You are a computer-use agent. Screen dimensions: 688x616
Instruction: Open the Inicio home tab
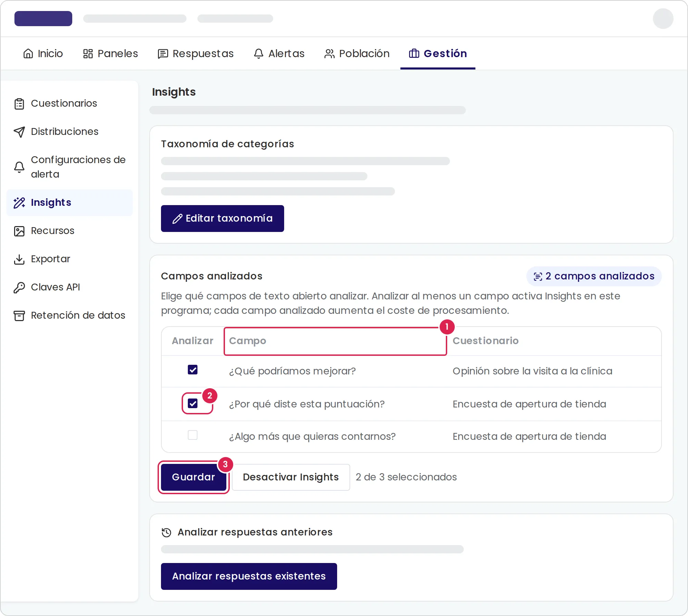(x=43, y=54)
